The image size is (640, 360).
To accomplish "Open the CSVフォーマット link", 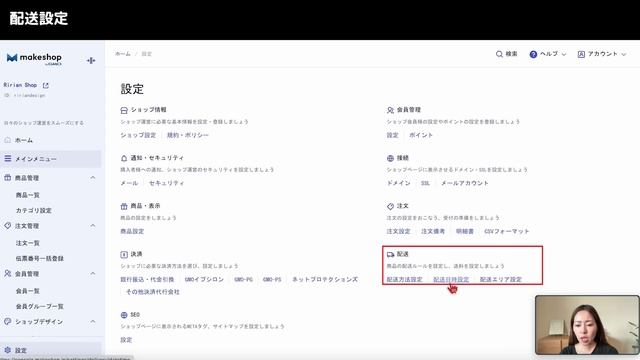I will (x=507, y=231).
